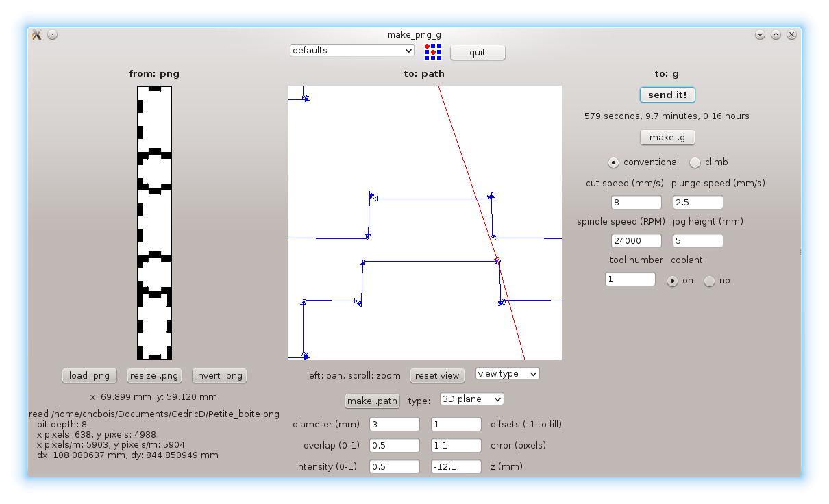The image size is (829, 504).
Task: Click the round pin button in title bar
Action: click(x=53, y=34)
